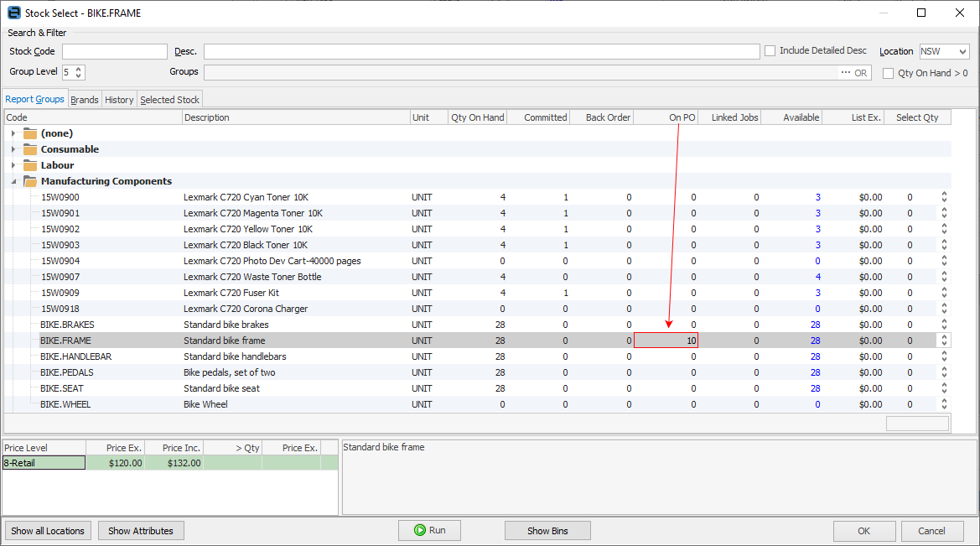
Task: Expand the Labour group
Action: 13,165
